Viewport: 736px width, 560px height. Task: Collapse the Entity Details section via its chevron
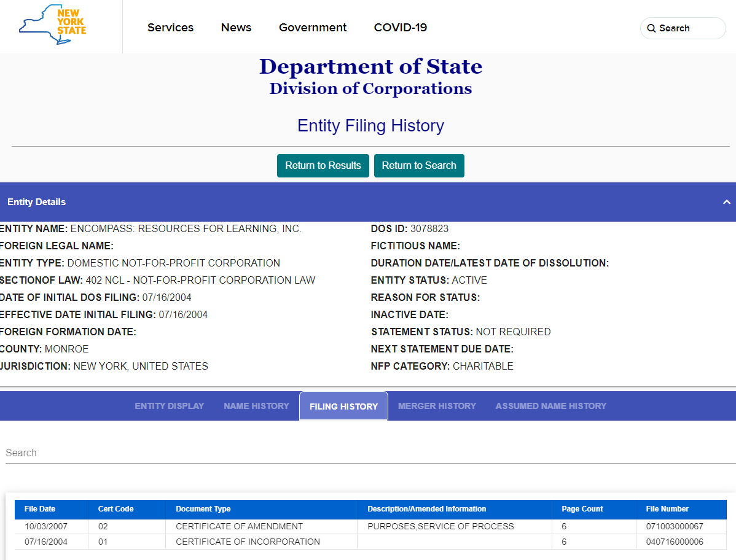(x=727, y=201)
